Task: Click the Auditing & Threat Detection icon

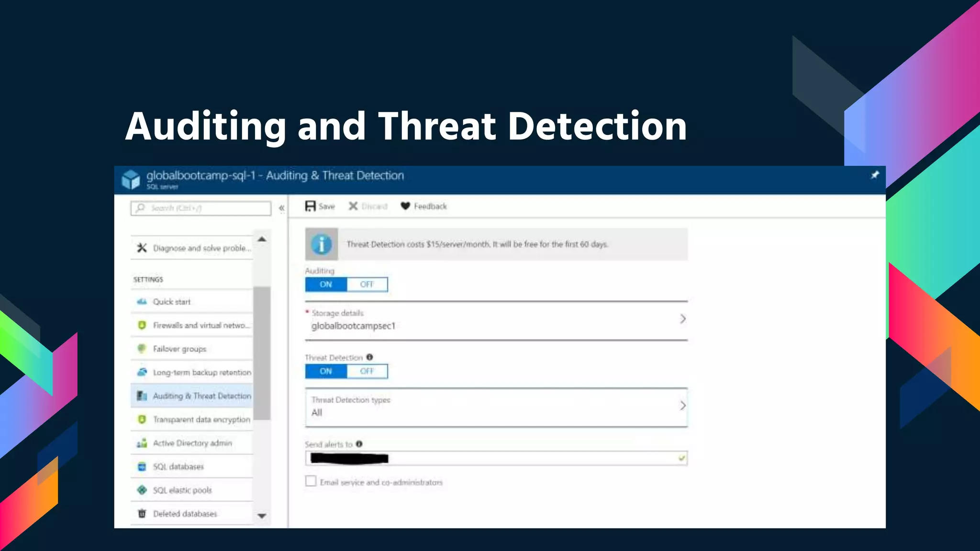Action: coord(142,396)
